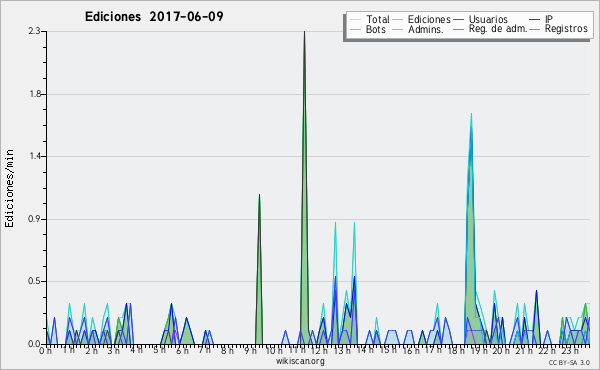
Task: Click the '23 h' x-axis label
Action: 569,351
